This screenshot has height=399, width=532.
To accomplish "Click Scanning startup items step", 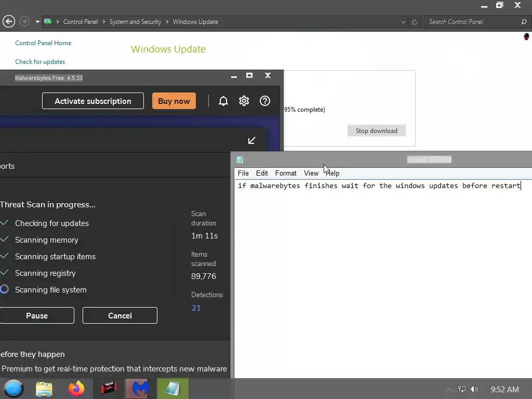I will tap(55, 257).
